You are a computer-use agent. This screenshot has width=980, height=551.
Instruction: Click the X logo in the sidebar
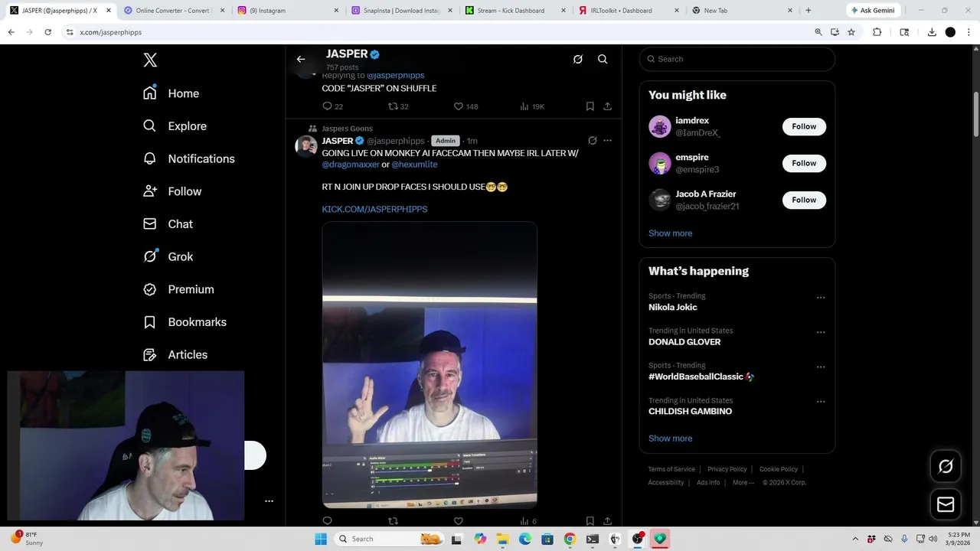(150, 60)
